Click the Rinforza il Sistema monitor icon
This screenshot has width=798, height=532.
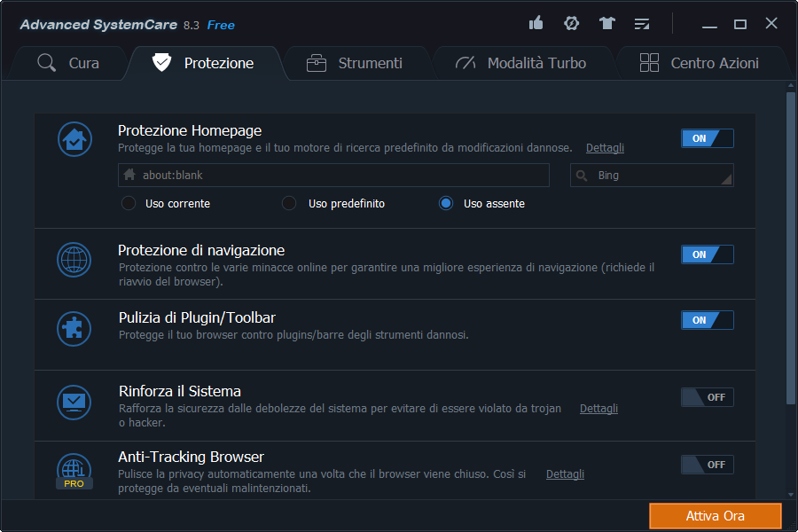74,401
